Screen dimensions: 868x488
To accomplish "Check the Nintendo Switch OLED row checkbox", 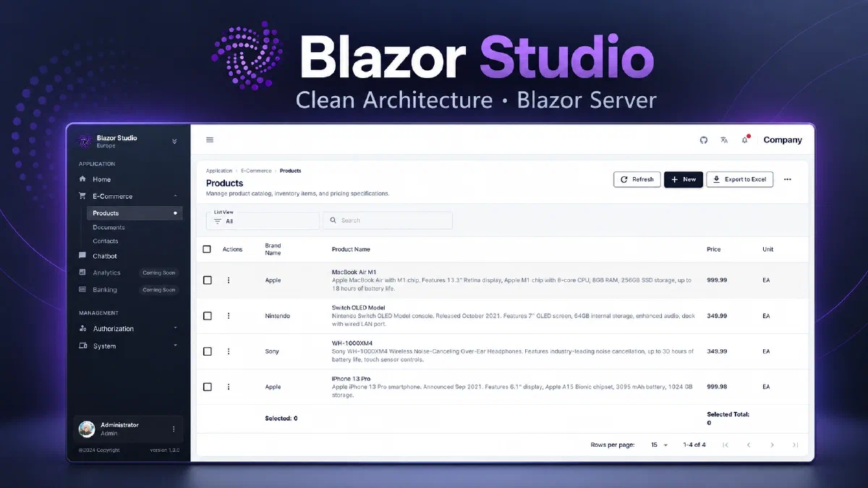I will pyautogui.click(x=208, y=316).
